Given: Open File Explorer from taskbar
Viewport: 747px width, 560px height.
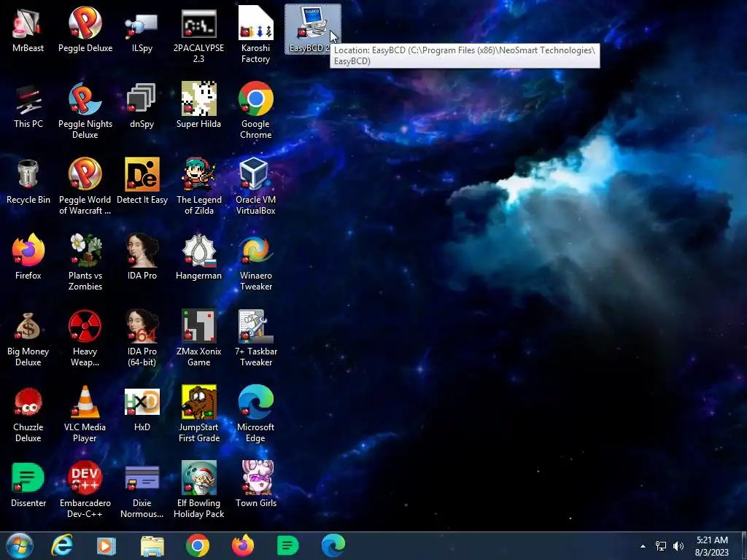Looking at the screenshot, I should [x=152, y=545].
